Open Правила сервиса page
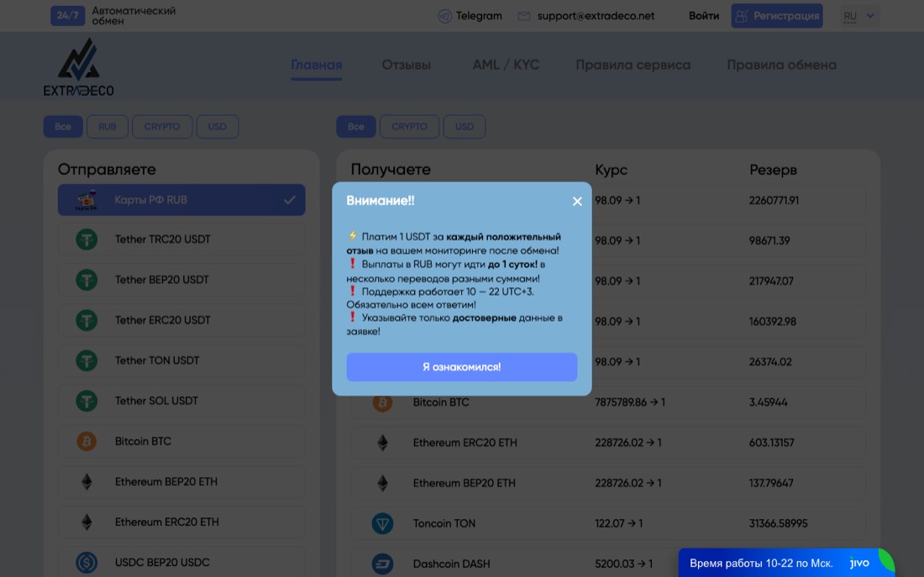 [x=633, y=65]
